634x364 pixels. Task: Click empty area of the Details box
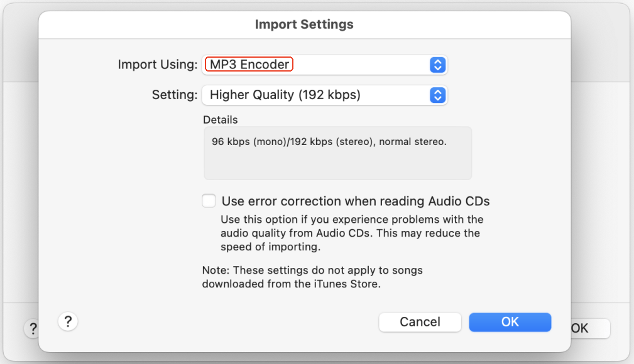(x=337, y=166)
